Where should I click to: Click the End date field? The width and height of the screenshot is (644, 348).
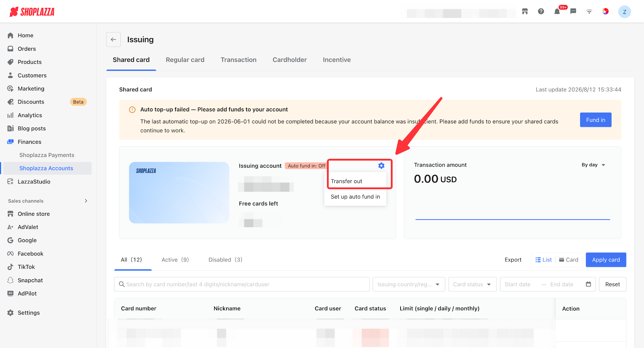562,284
